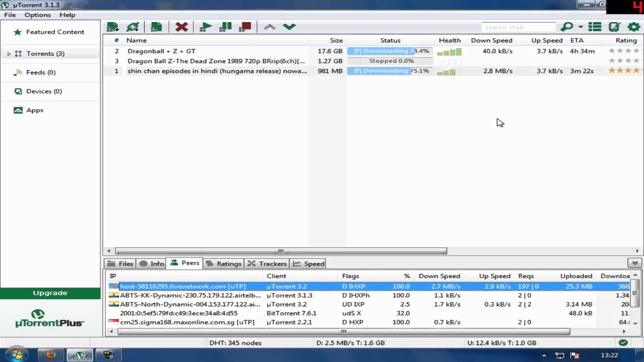
Task: Open Firefox from the taskbar
Action: coord(51,355)
